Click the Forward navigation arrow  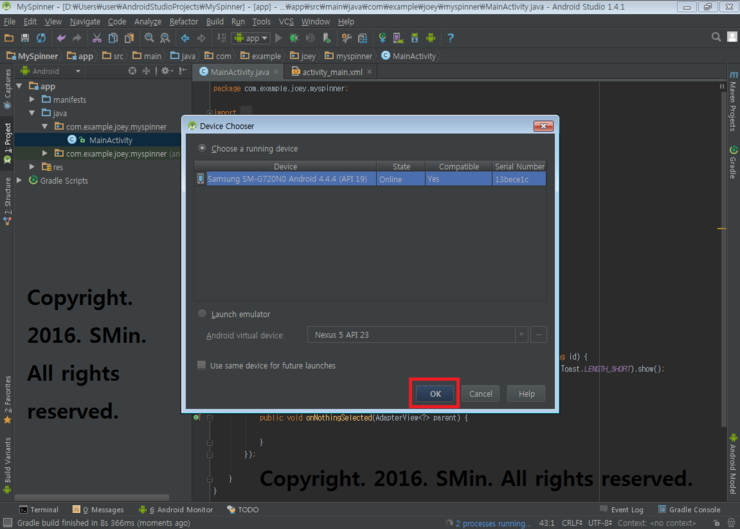point(201,38)
